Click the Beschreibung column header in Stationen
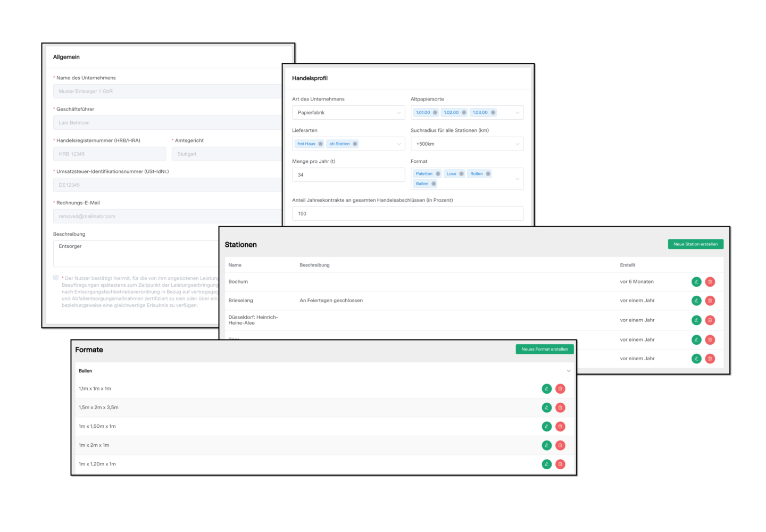Image resolution: width=766 pixels, height=532 pixels. 314,265
